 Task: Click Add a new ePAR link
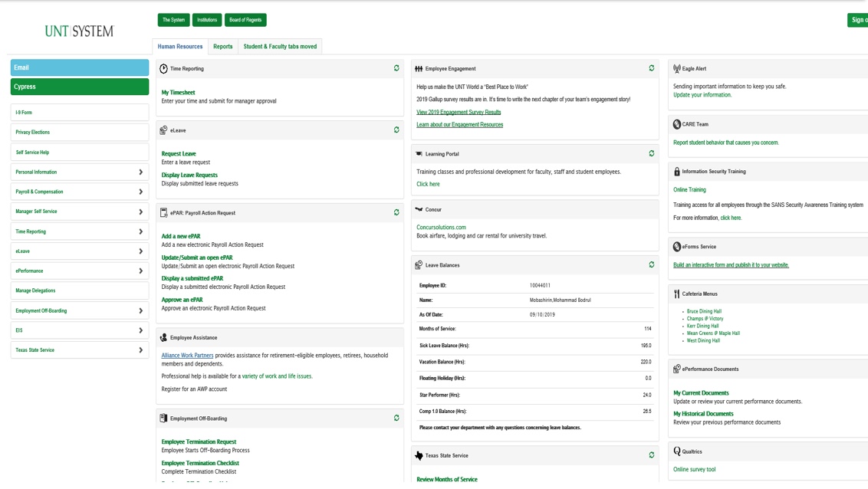coord(181,236)
